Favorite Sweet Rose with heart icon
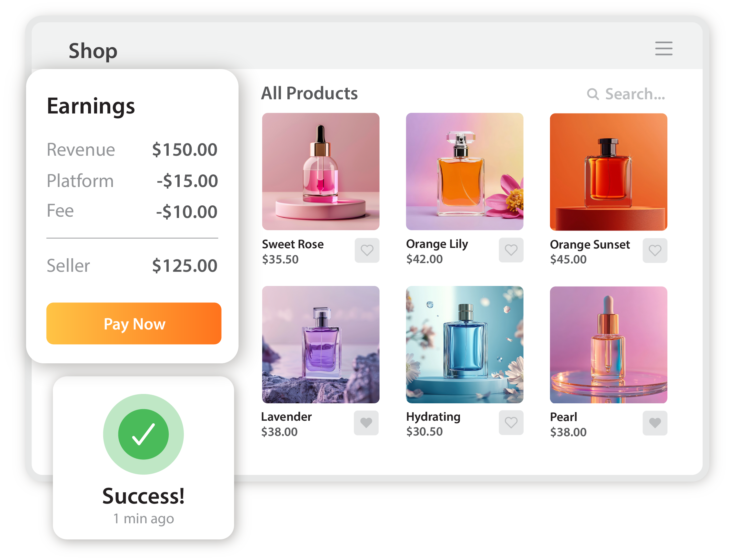The image size is (729, 560). (x=367, y=250)
